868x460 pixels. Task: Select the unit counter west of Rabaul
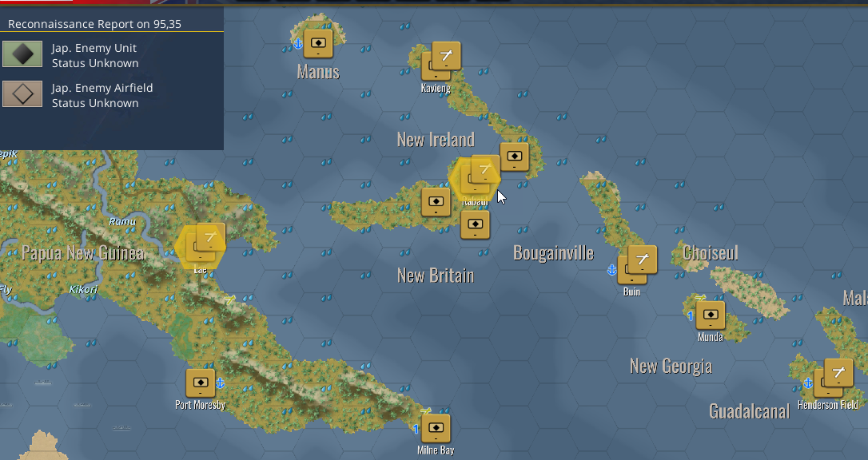point(436,202)
